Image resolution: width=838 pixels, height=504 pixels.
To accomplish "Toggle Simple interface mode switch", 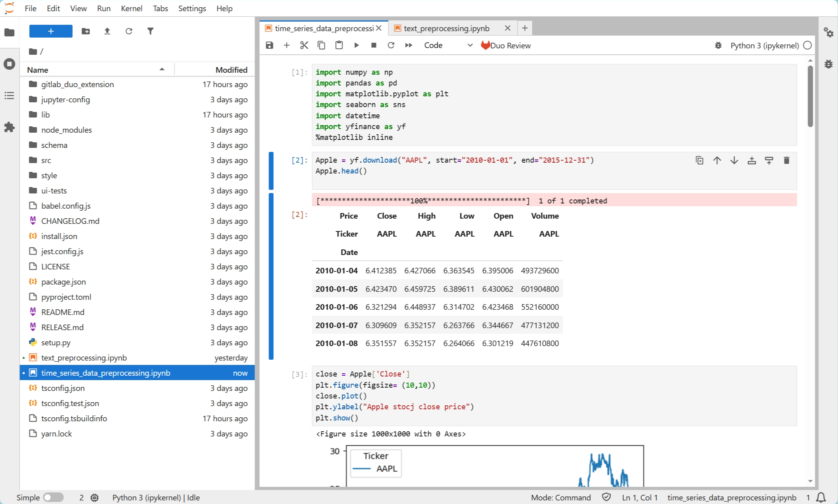I will click(x=54, y=497).
